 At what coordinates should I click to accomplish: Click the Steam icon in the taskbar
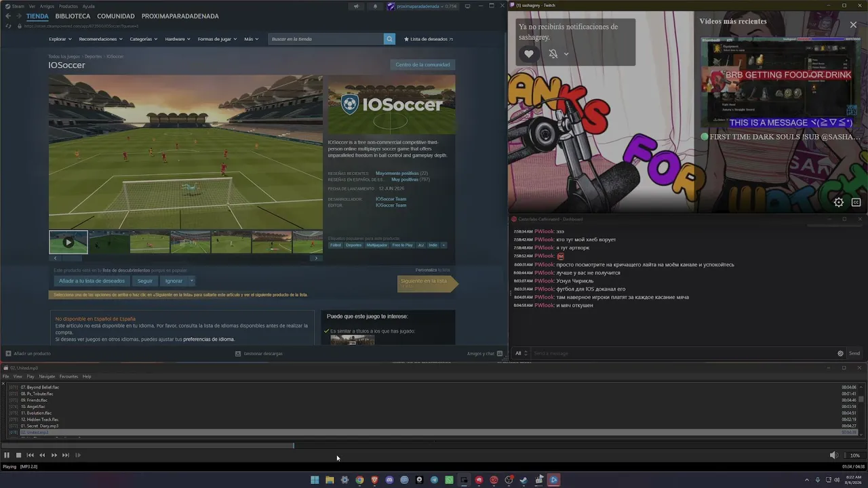[524, 480]
